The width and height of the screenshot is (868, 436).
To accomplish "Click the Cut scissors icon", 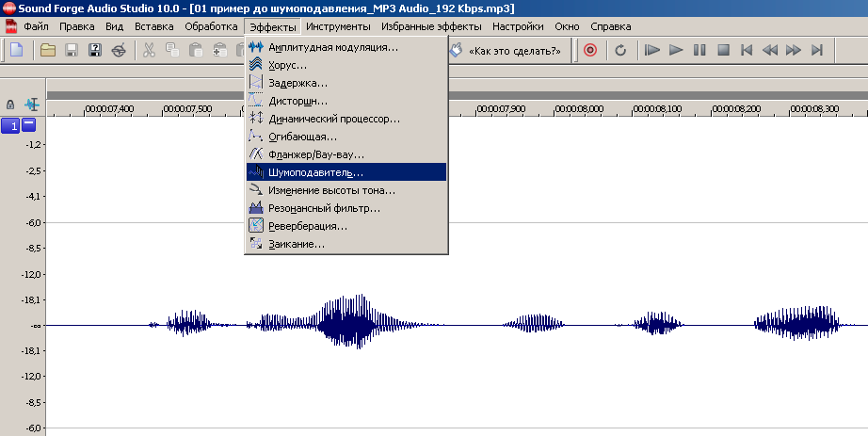I will click(x=149, y=50).
